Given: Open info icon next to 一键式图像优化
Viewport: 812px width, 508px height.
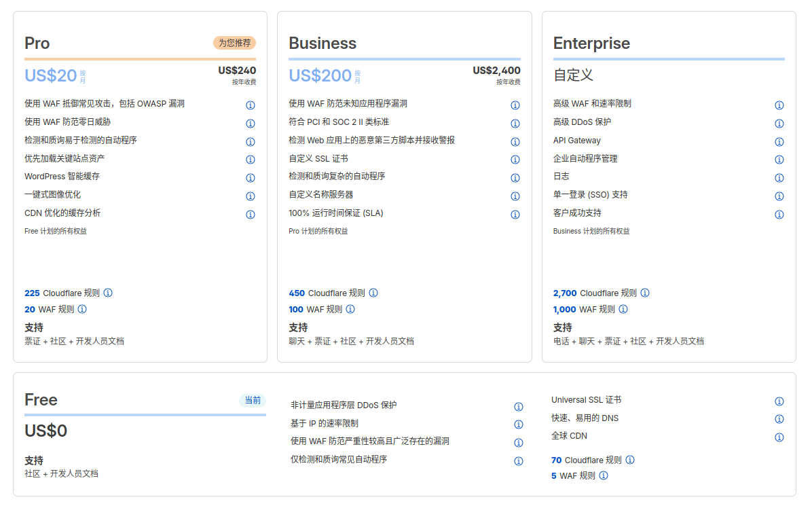Looking at the screenshot, I should click(x=250, y=196).
